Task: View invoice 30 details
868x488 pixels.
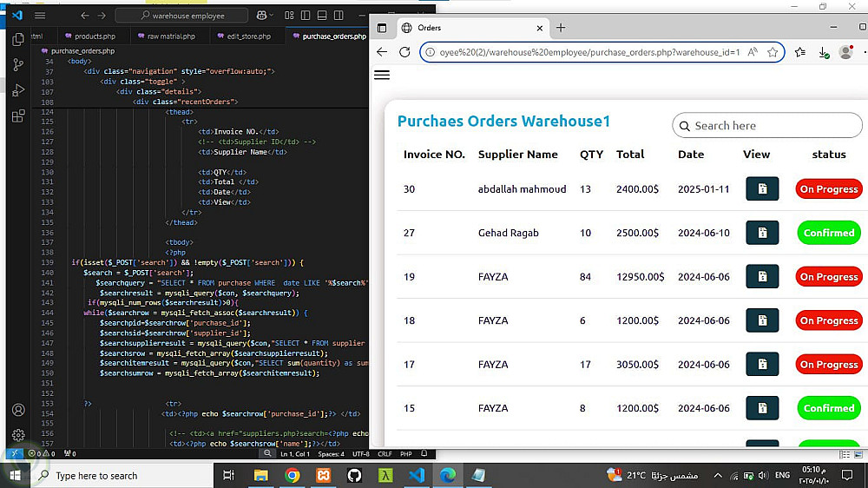Action: [x=762, y=189]
